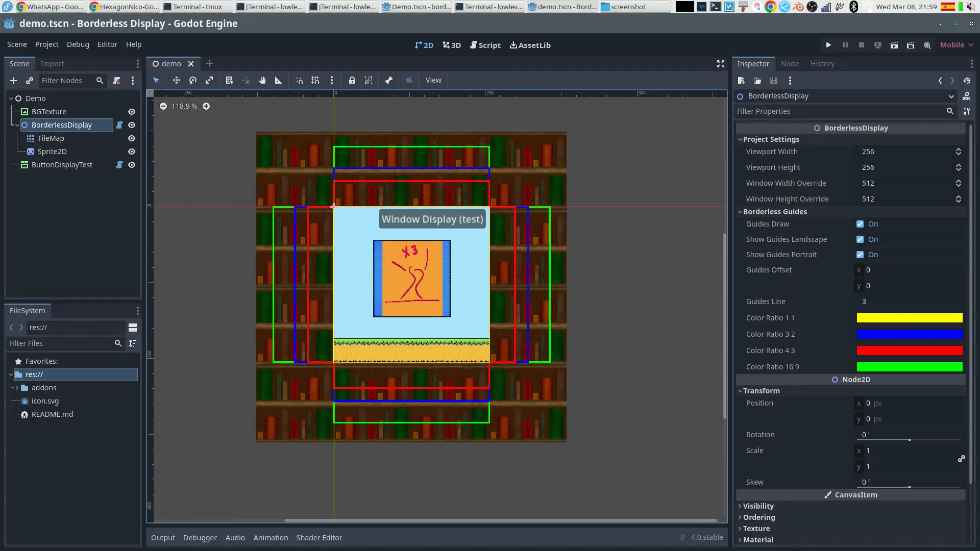
Task: Create new resource icon in Inspector
Action: tap(741, 81)
